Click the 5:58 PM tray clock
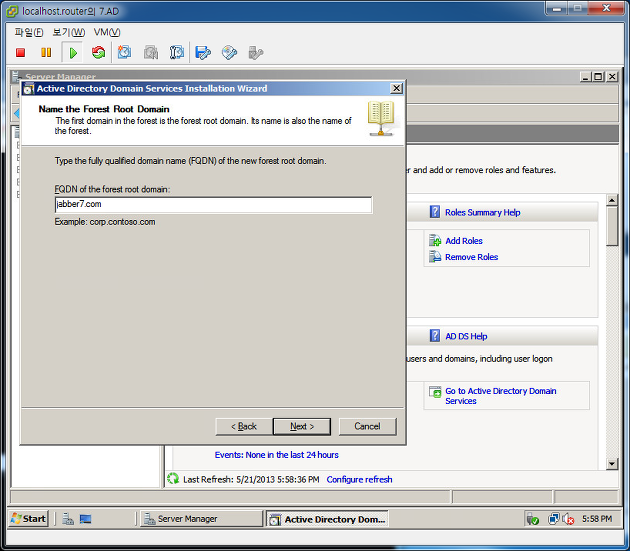 [597, 519]
